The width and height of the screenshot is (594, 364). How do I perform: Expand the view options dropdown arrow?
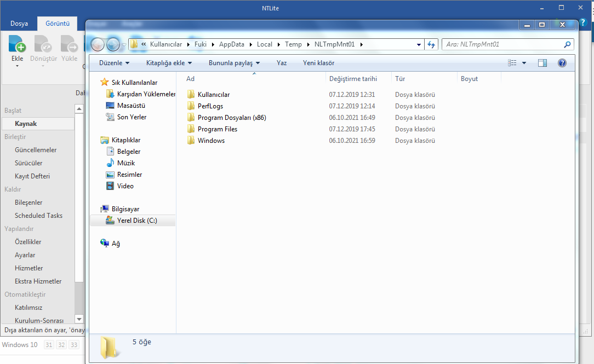(524, 63)
